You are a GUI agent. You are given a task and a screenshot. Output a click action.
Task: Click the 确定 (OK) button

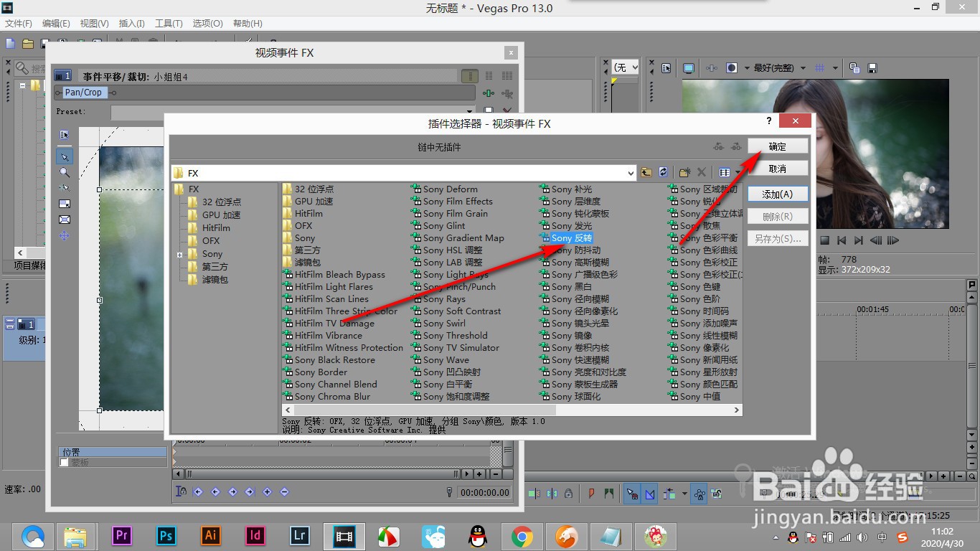(x=778, y=146)
